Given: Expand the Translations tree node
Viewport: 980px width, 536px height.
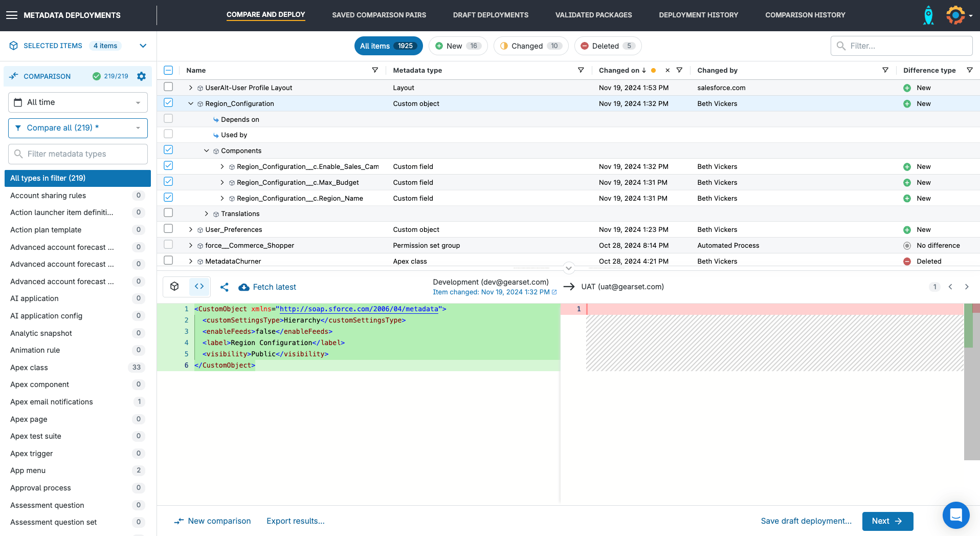Looking at the screenshot, I should point(207,214).
